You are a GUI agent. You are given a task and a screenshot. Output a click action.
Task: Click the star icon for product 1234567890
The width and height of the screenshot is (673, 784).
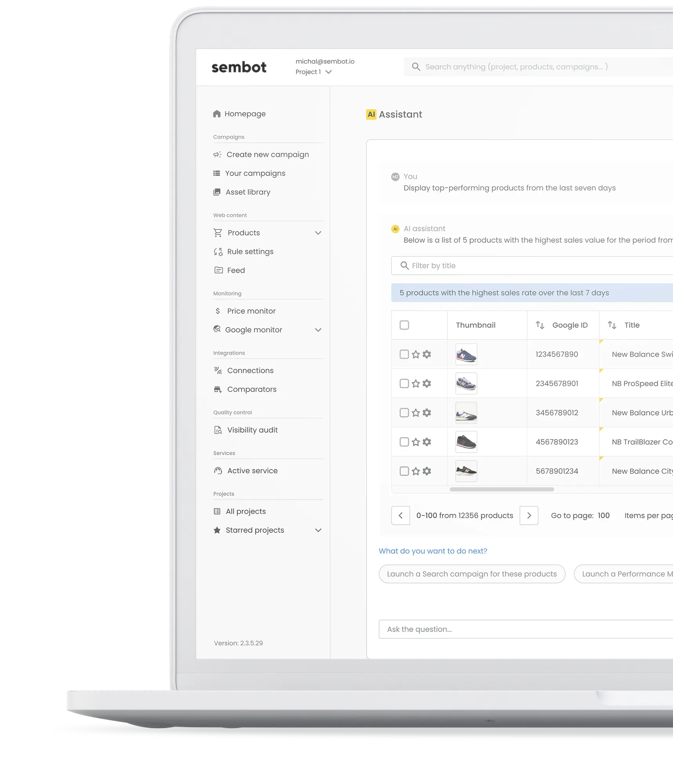pyautogui.click(x=416, y=354)
